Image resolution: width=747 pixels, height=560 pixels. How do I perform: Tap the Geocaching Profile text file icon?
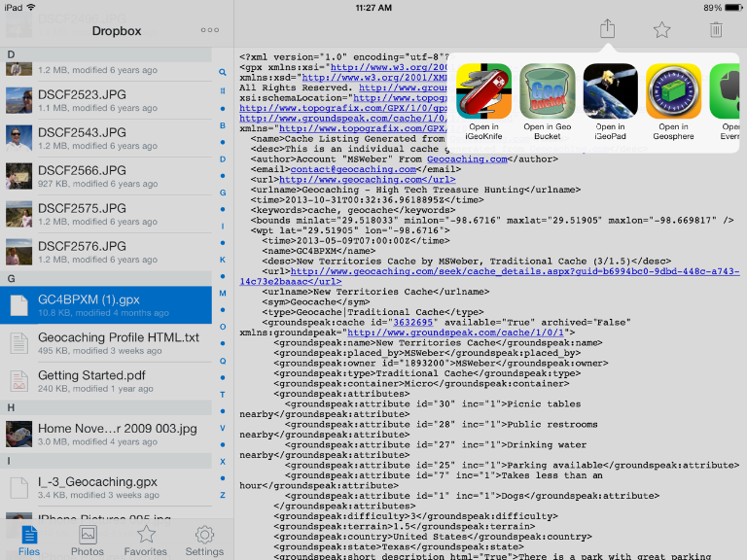click(x=19, y=343)
